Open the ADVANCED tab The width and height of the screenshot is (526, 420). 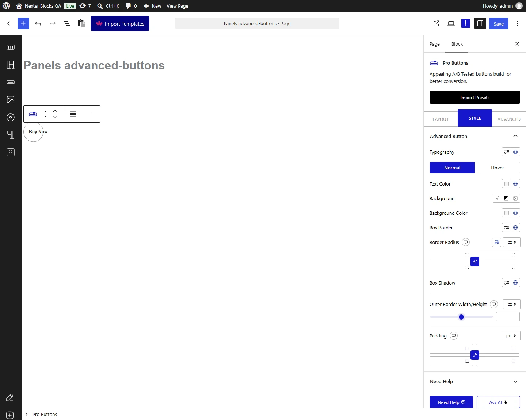[x=509, y=119]
